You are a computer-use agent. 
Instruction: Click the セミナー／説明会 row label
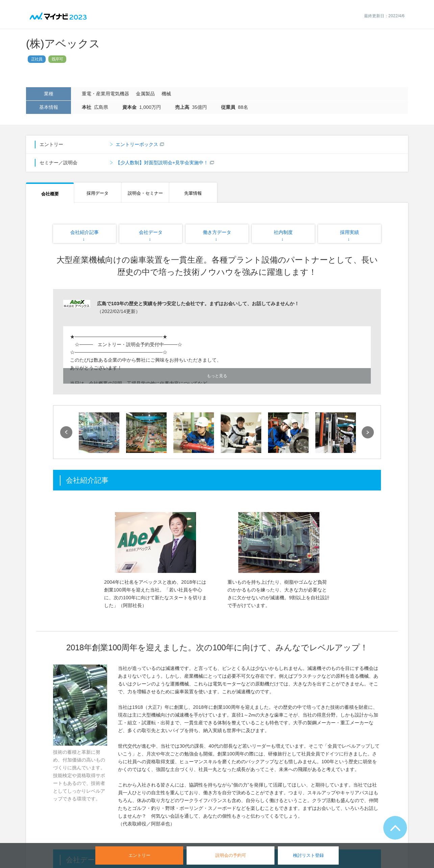[58, 163]
